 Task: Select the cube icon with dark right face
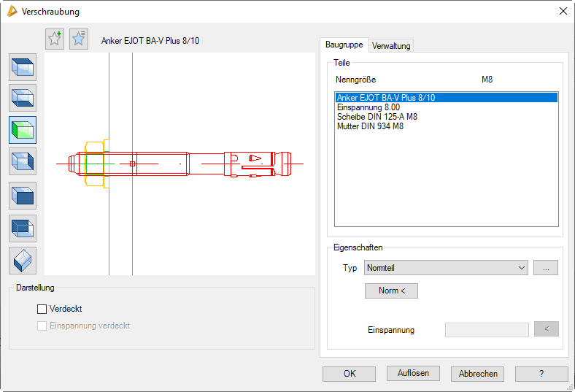[x=23, y=161]
